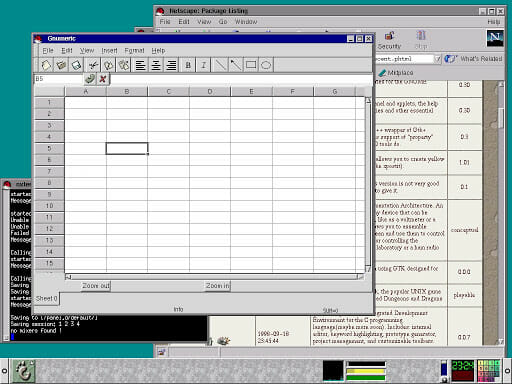The width and height of the screenshot is (512, 384).
Task: Hide panel using the right edge button
Action: (x=508, y=371)
